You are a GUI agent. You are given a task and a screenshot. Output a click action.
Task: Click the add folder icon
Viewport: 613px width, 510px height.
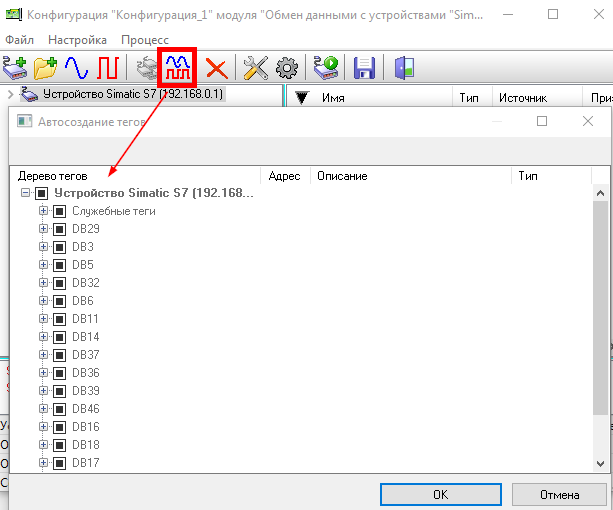point(46,68)
